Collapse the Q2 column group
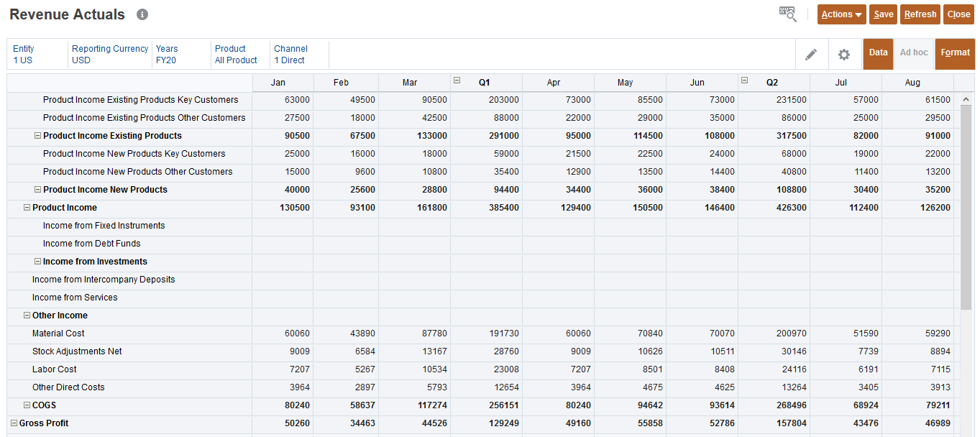 pos(745,81)
